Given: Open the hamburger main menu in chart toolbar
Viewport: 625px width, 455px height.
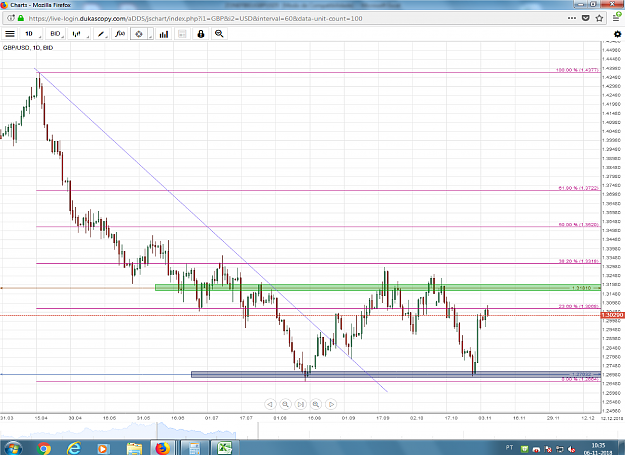Looking at the screenshot, I should pos(10,34).
